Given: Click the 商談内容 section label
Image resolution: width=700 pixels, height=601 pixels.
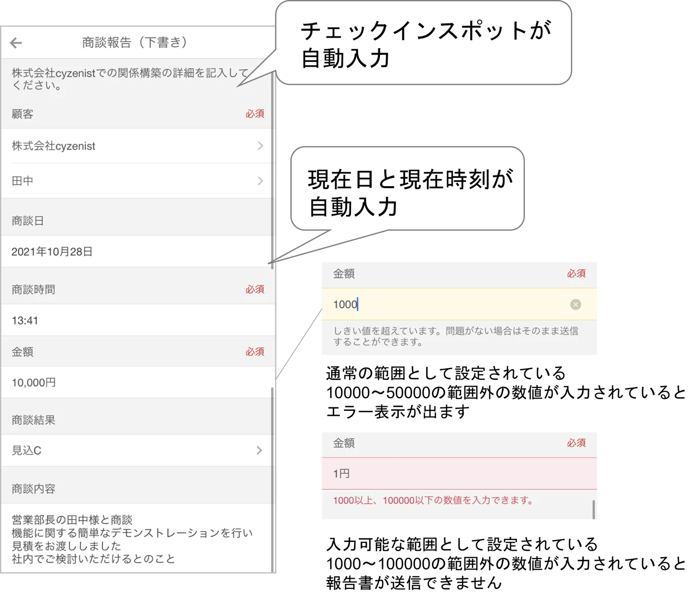Looking at the screenshot, I should coord(33,489).
